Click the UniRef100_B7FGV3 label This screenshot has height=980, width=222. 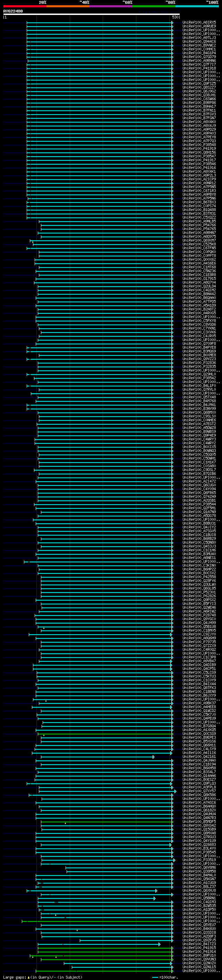(199, 114)
